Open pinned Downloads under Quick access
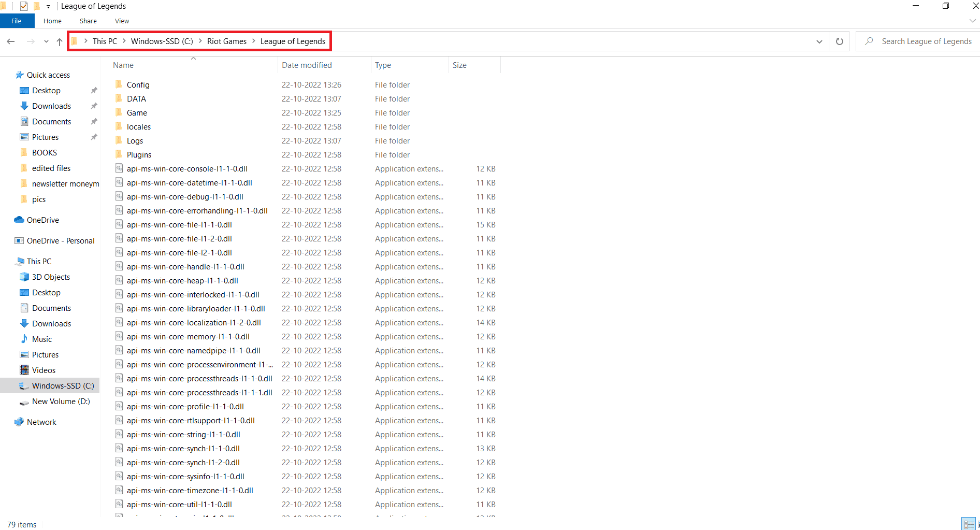Screen dimensions: 980x530 click(51, 106)
